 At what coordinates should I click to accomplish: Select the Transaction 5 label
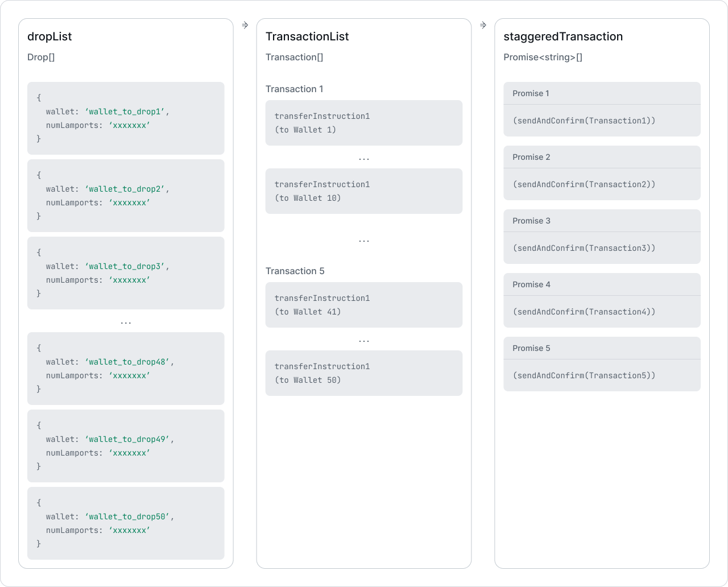pos(295,271)
